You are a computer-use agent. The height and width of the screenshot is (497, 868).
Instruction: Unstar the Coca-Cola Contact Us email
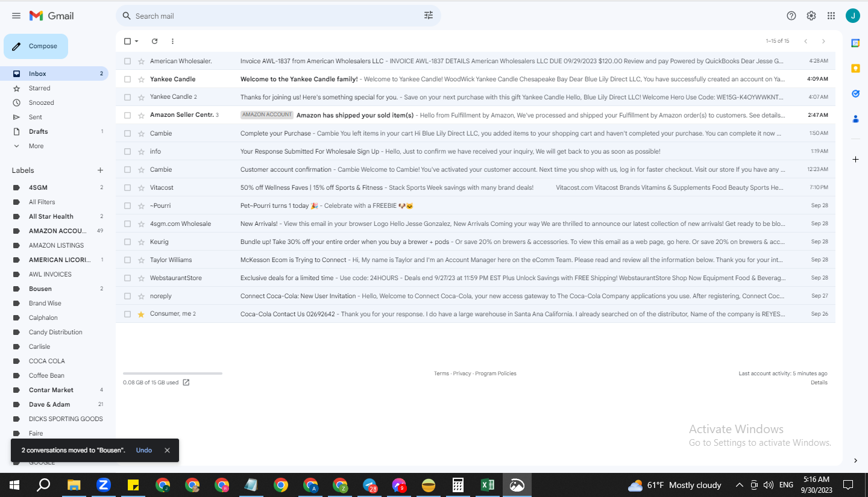(x=141, y=314)
